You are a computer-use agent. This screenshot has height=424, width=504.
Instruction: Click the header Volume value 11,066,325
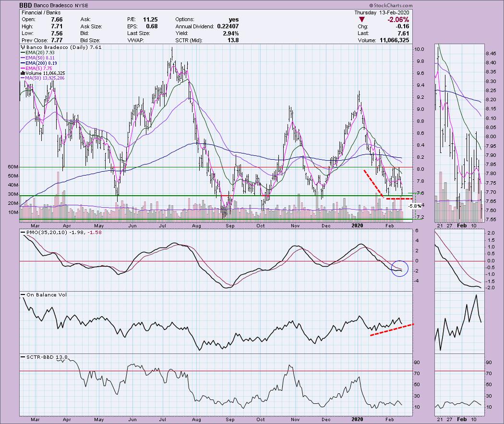(395, 40)
